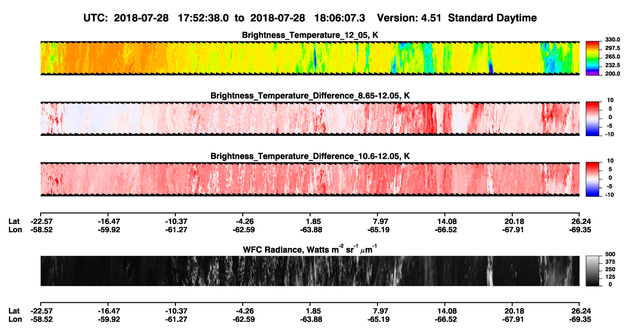The width and height of the screenshot is (644, 330).
Task: Click the WFC Radiance grayscale colorbar
Action: point(593,271)
